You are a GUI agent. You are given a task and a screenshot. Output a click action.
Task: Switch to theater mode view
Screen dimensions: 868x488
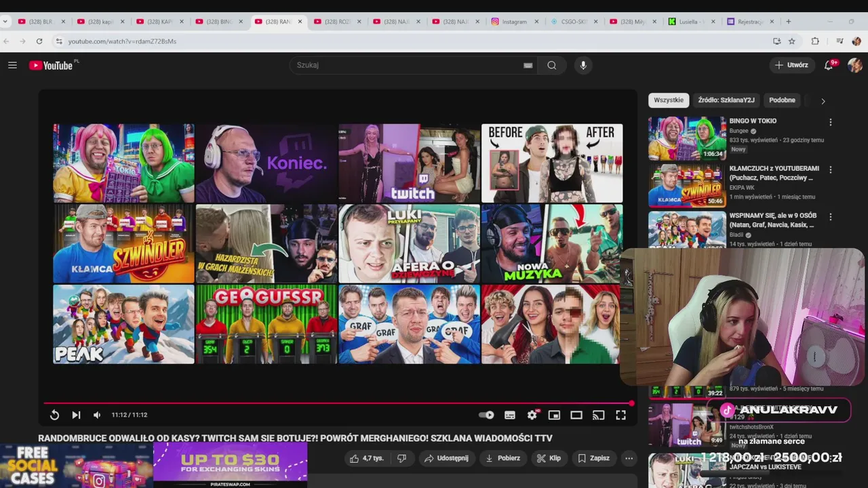click(576, 415)
